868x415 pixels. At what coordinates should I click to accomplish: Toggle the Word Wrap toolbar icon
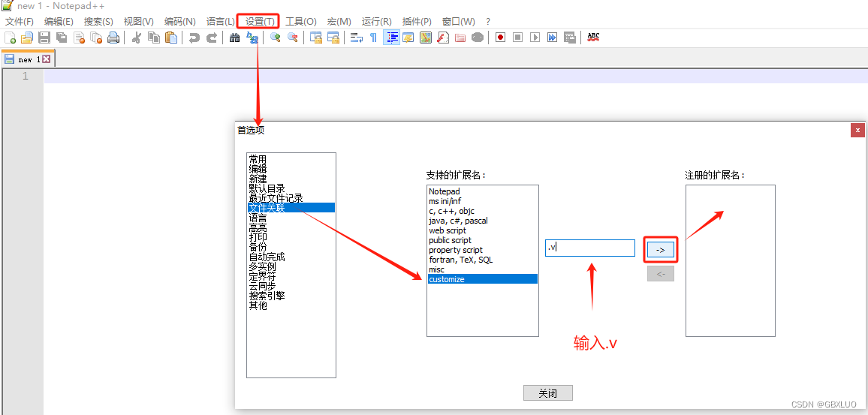coord(357,38)
